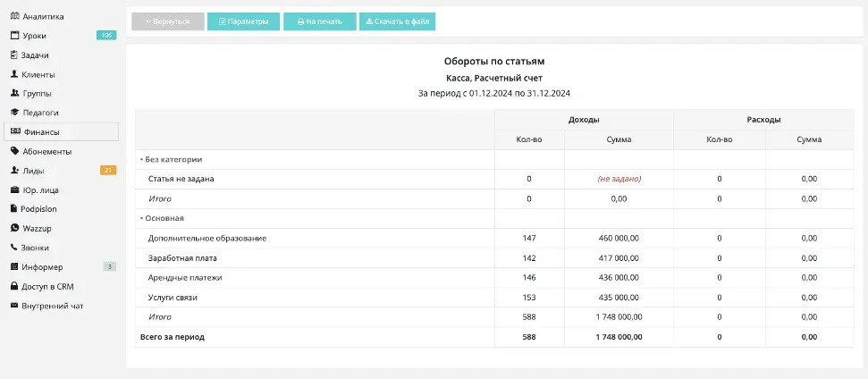Screen dimensions: 868x379
Task: Click the Финансы money icon
Action: pos(15,131)
